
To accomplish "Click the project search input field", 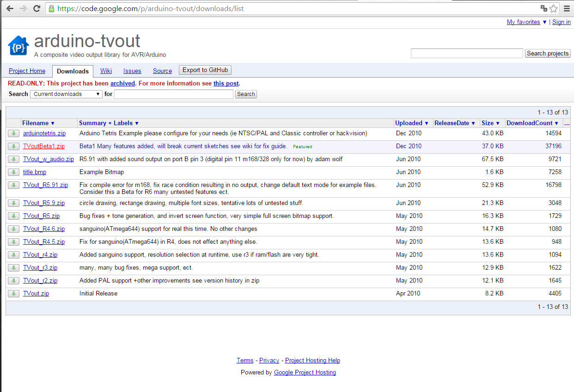I will [x=467, y=54].
